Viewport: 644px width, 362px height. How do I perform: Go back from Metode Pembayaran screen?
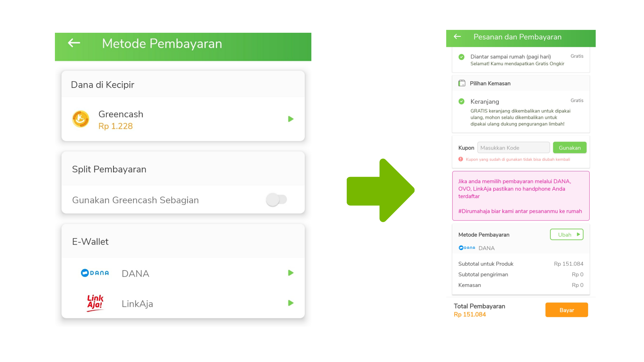click(74, 43)
